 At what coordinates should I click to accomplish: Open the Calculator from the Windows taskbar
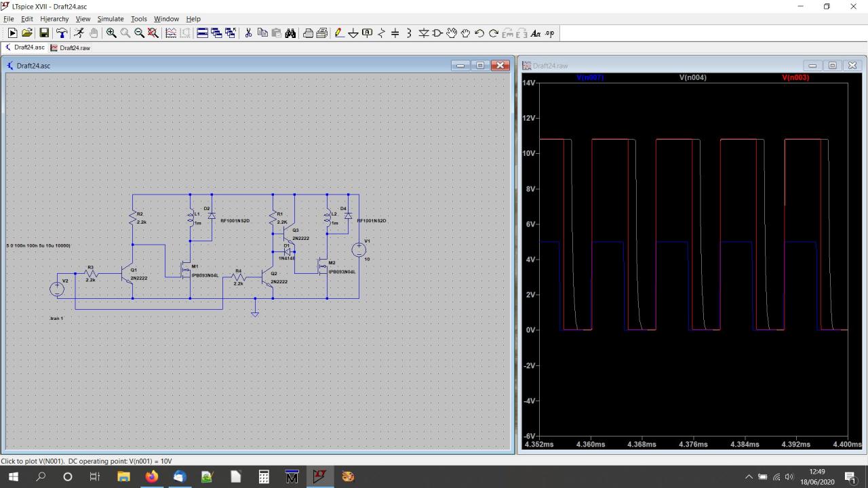(x=264, y=476)
